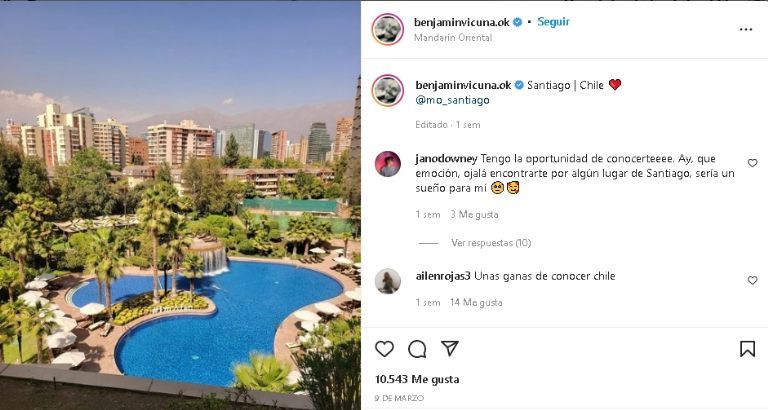This screenshot has height=410, width=768.
Task: Open the three-dot more options menu
Action: tap(745, 30)
